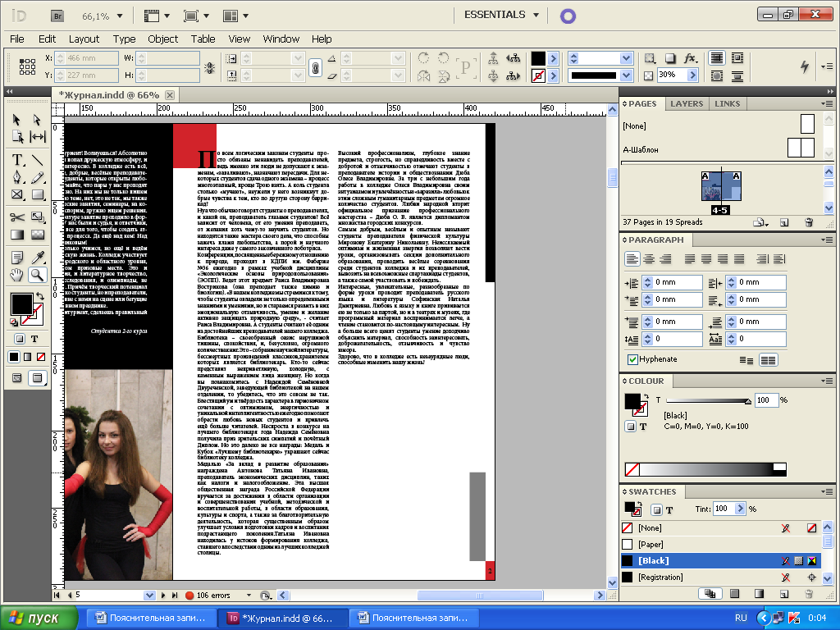
Task: Select the Type tool
Action: [x=18, y=160]
